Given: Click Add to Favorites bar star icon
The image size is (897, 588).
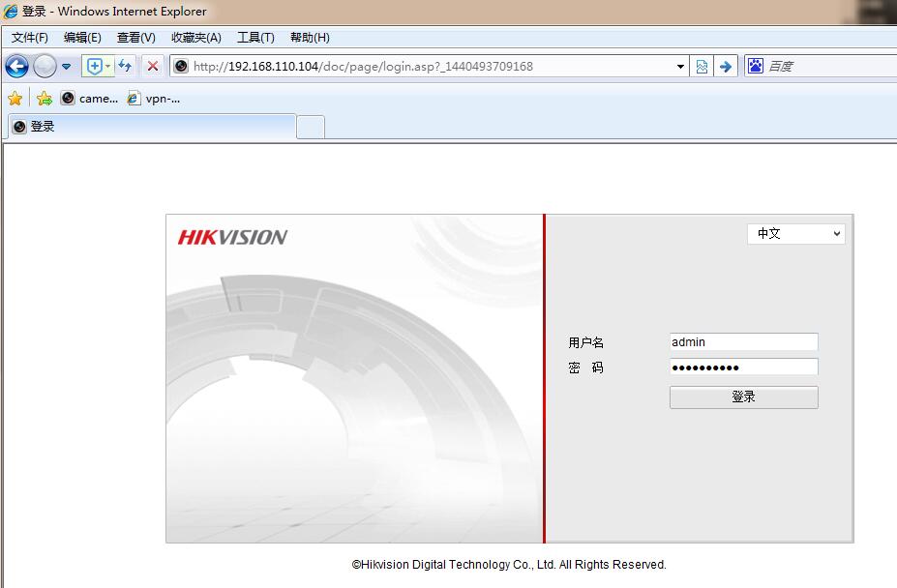Looking at the screenshot, I should (45, 99).
